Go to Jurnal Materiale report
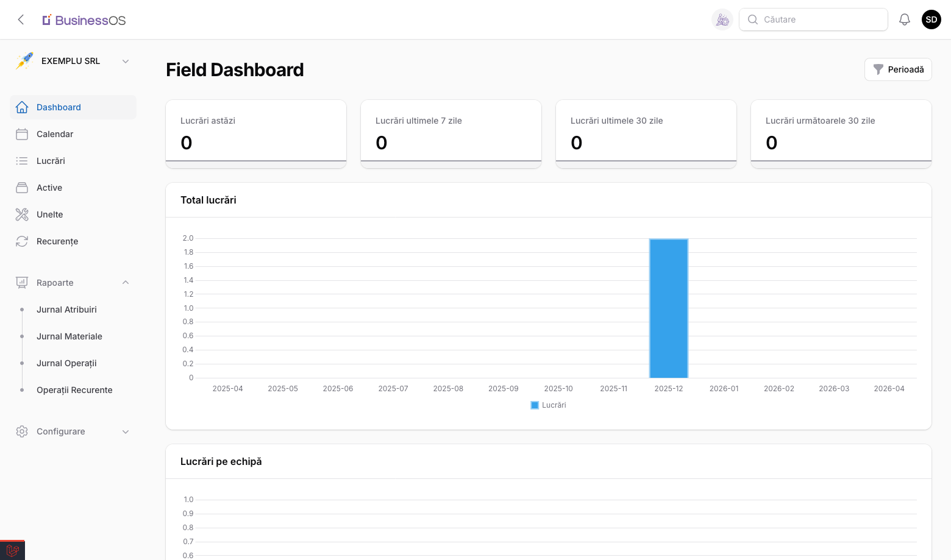The image size is (951, 560). click(69, 336)
